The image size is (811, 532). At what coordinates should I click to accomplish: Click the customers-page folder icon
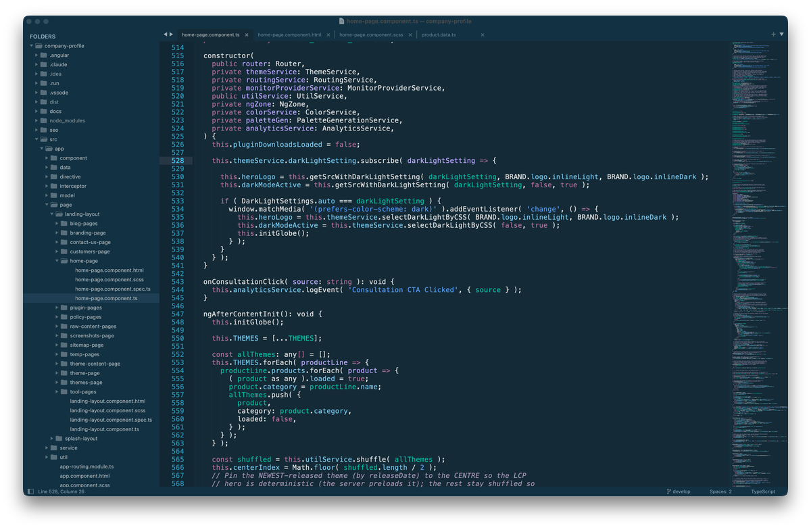point(64,251)
